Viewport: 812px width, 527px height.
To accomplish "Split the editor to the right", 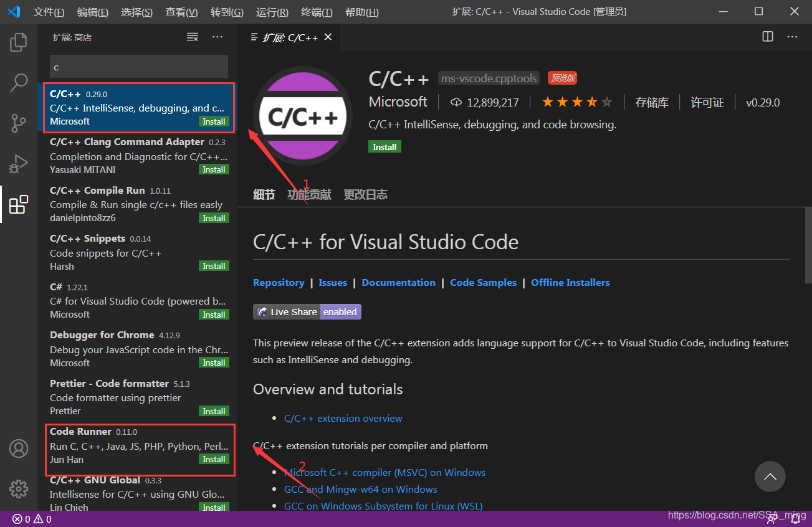I will [768, 37].
